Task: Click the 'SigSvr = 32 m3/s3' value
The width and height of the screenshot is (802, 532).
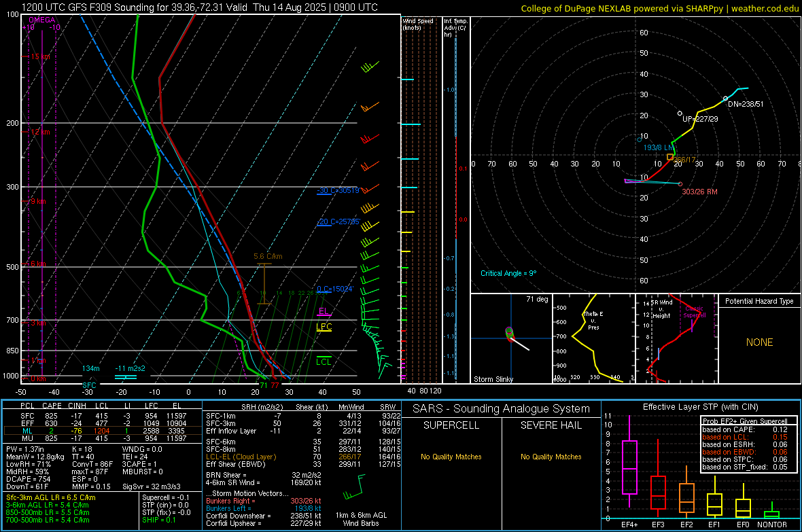Action: coord(153,486)
